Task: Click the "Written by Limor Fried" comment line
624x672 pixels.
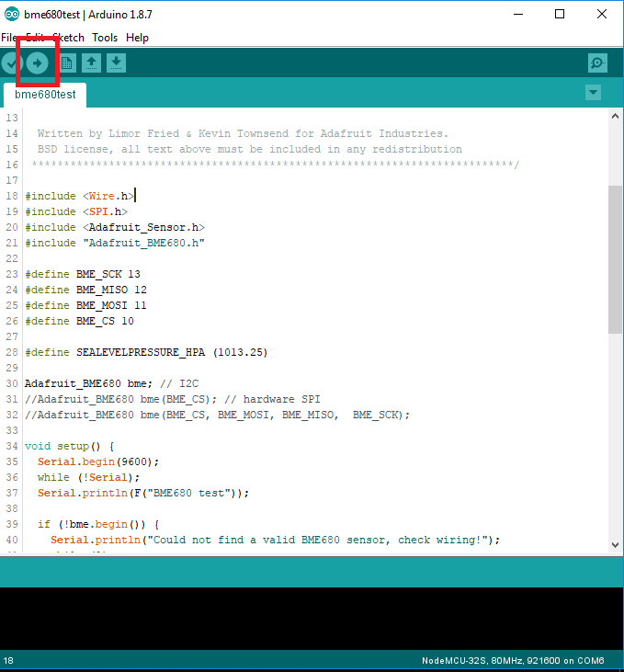Action: (243, 133)
